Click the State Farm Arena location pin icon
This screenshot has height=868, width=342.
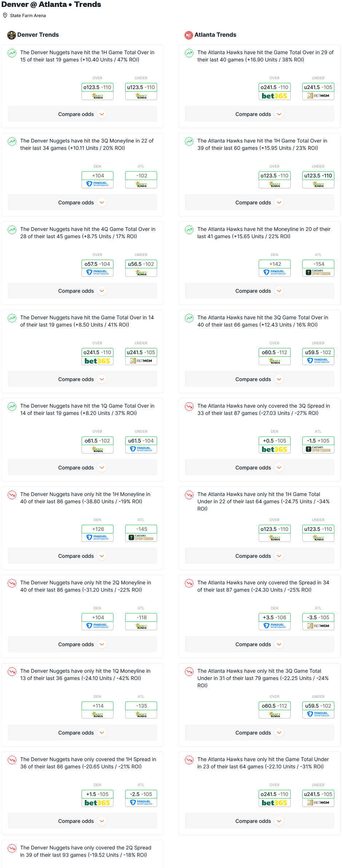[5, 15]
